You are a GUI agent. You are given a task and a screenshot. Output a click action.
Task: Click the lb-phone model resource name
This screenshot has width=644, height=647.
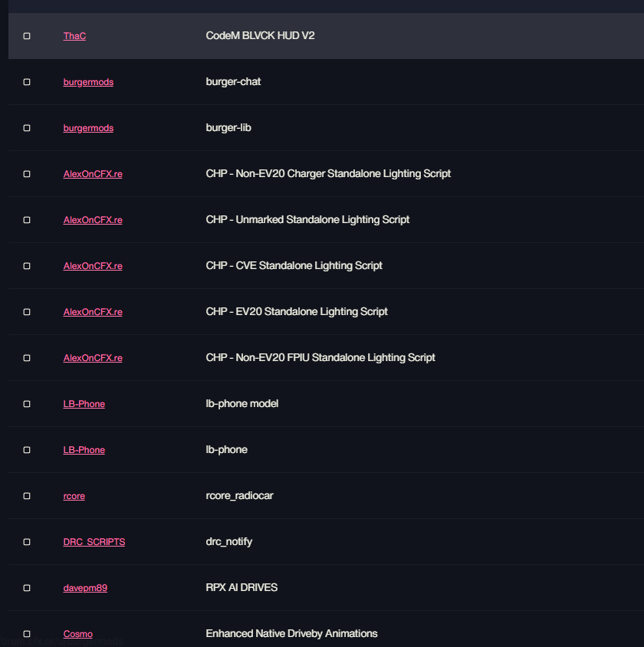pos(242,403)
